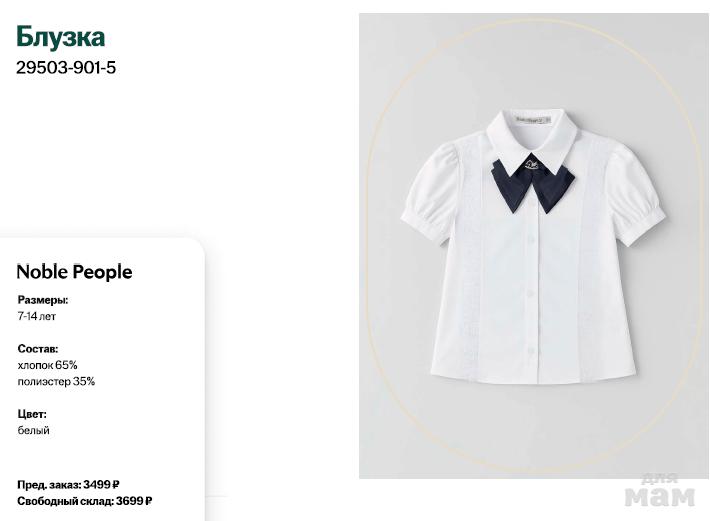710x521 pixels.
Task: Click the хлопок 65% composition line
Action: 48,365
